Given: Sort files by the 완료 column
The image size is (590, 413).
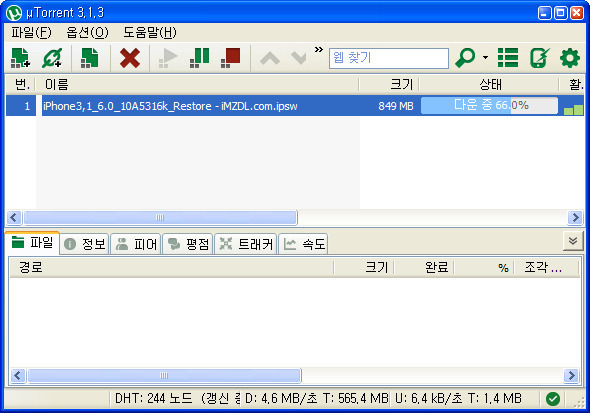Looking at the screenshot, I should (424, 267).
